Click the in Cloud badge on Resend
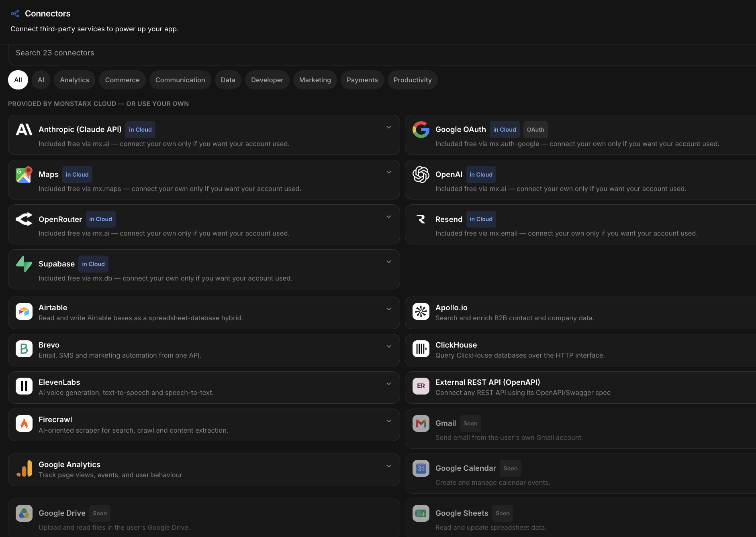This screenshot has height=537, width=756. [481, 219]
